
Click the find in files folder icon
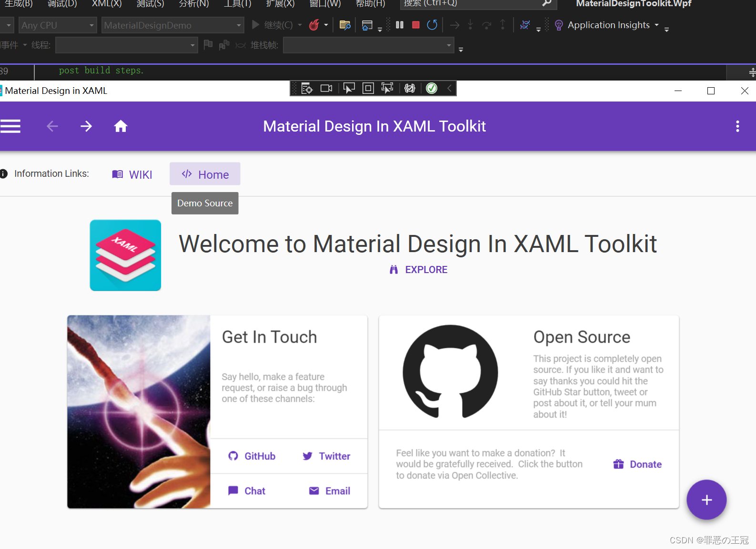(x=345, y=25)
